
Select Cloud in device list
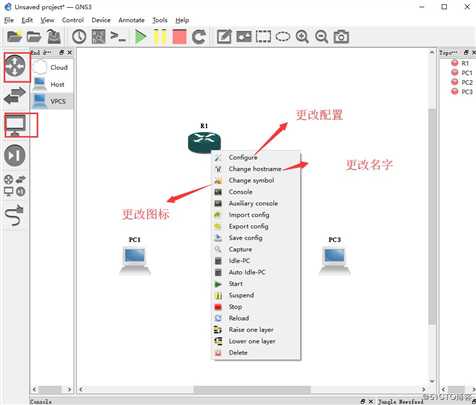(x=52, y=67)
